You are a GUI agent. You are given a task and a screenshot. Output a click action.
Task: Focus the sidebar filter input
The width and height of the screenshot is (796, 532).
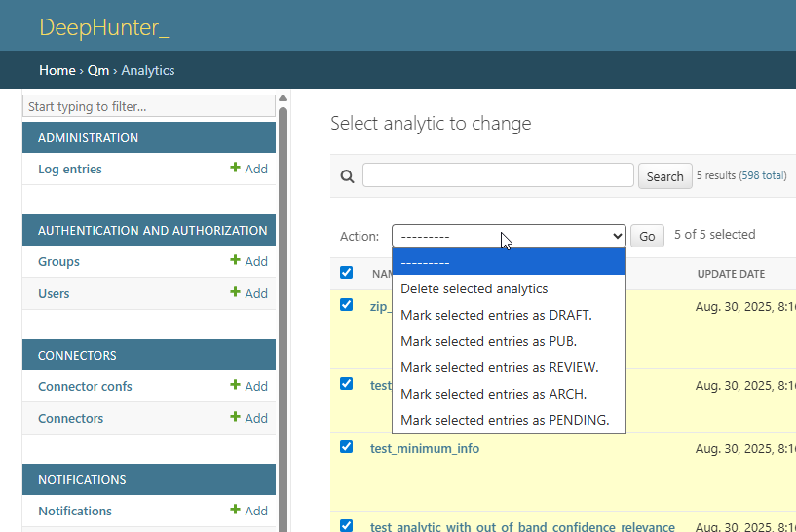pos(149,106)
